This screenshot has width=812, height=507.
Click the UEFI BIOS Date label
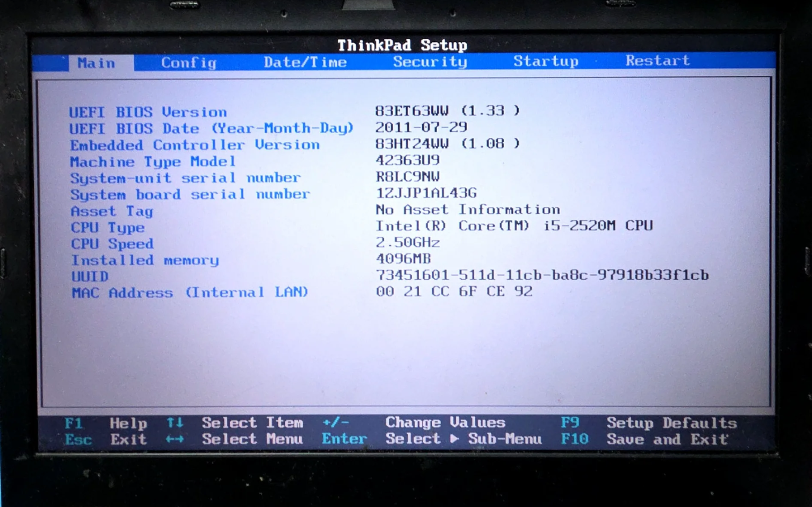pos(211,128)
